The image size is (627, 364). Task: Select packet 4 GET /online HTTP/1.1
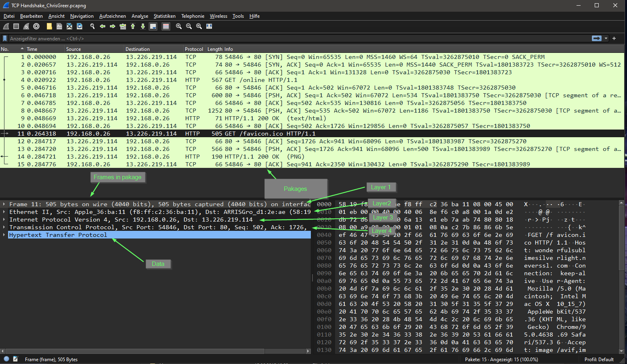(x=312, y=80)
